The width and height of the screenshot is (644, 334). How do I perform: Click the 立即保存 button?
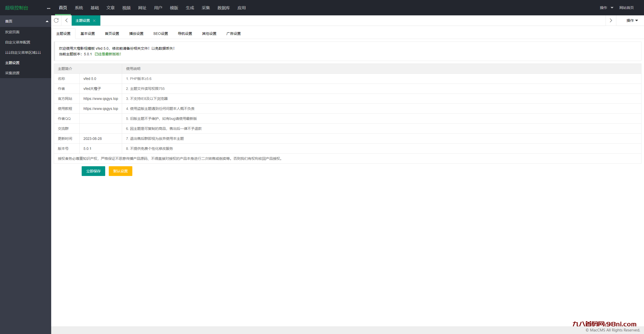coord(93,171)
